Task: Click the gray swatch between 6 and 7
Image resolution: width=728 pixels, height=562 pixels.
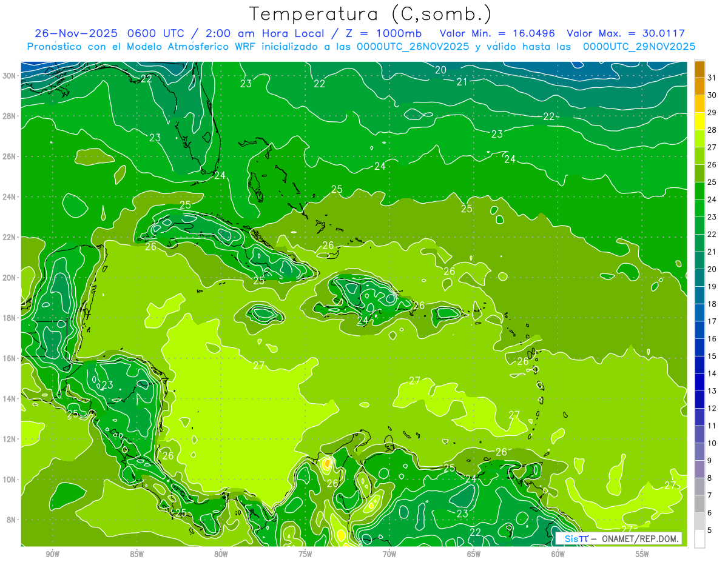Action: (x=700, y=504)
